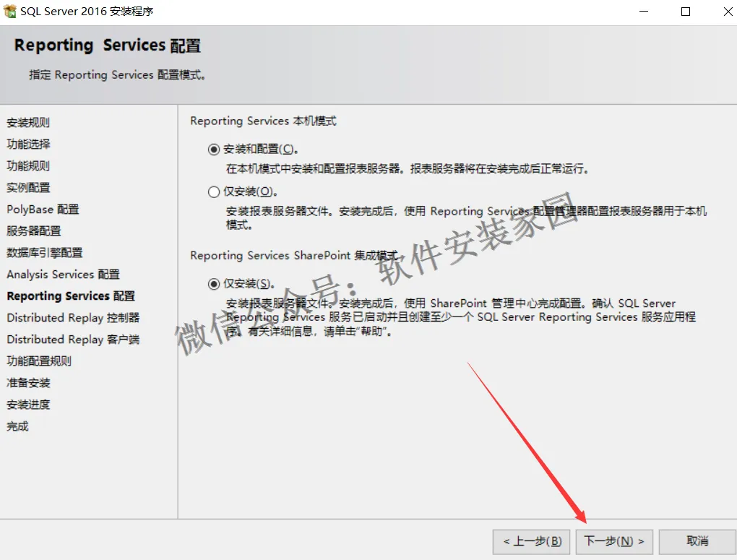Screen dimensions: 737x560
Task: Open the 安装进度 step
Action: [28, 405]
